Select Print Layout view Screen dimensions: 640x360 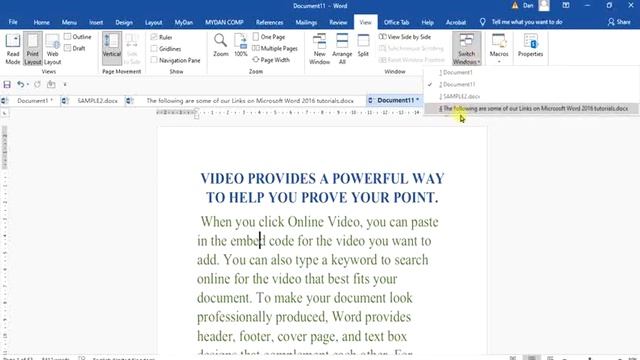coord(33,49)
